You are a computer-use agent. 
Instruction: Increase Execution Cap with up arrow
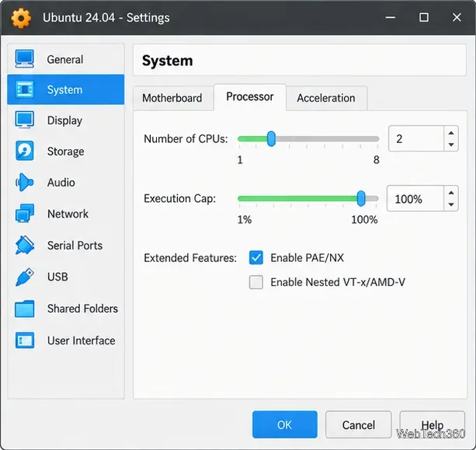tap(451, 193)
